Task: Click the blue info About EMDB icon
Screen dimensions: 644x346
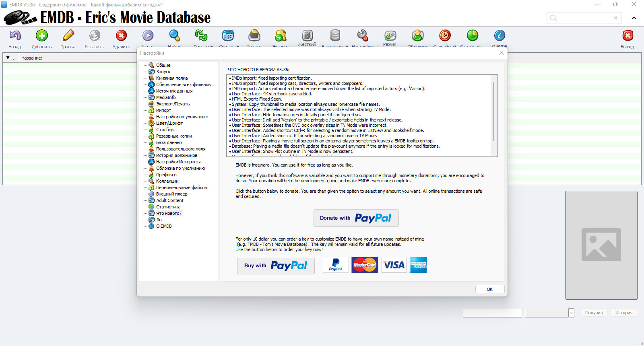Action: pos(500,36)
